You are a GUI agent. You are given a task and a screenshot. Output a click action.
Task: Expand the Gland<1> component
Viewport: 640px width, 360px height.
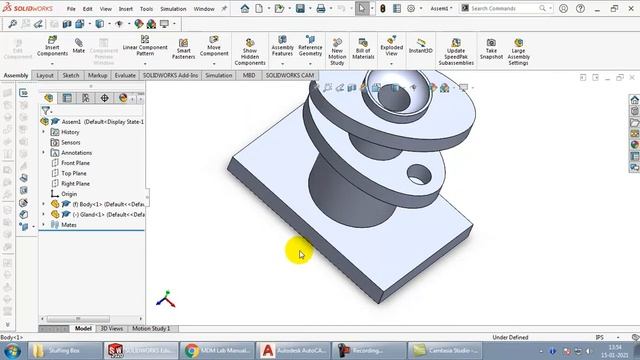[x=44, y=214]
